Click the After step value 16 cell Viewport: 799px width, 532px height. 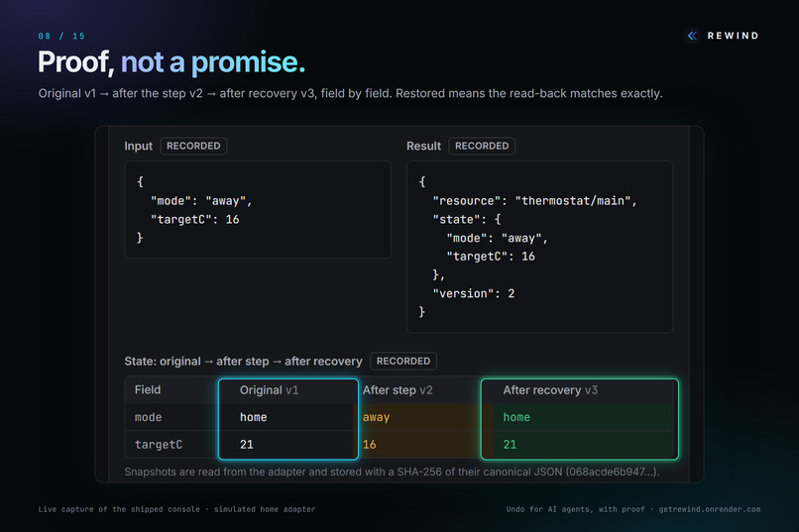(x=420, y=445)
